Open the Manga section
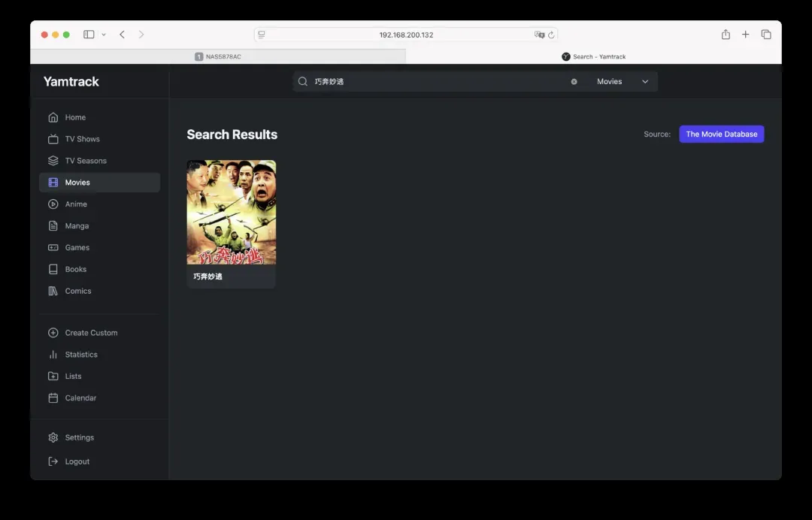This screenshot has height=520, width=812. (77, 226)
